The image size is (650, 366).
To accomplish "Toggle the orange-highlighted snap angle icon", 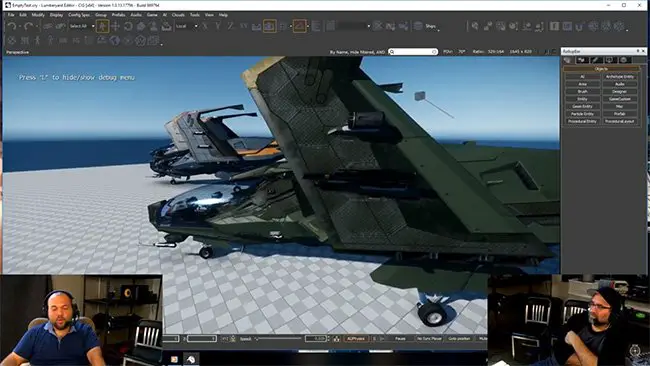I will (299, 26).
